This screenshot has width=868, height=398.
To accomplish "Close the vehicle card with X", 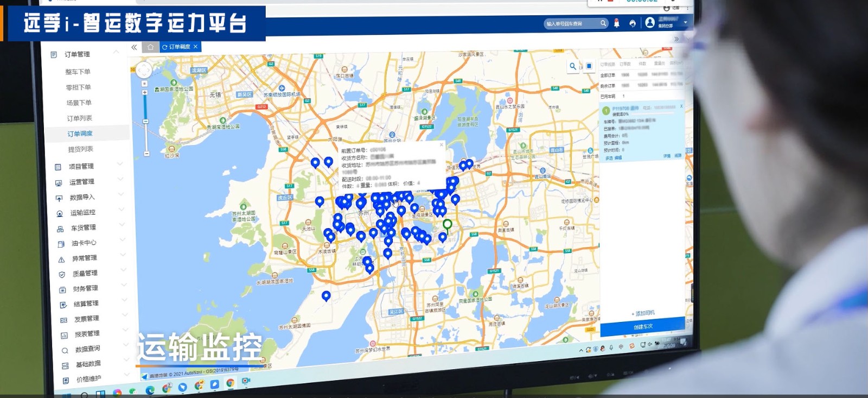I will click(x=681, y=106).
